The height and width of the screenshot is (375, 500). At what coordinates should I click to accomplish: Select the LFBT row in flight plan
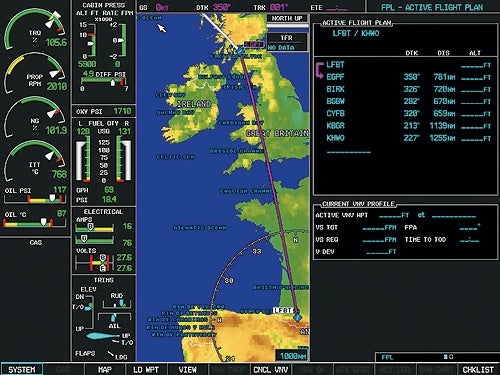[408, 65]
